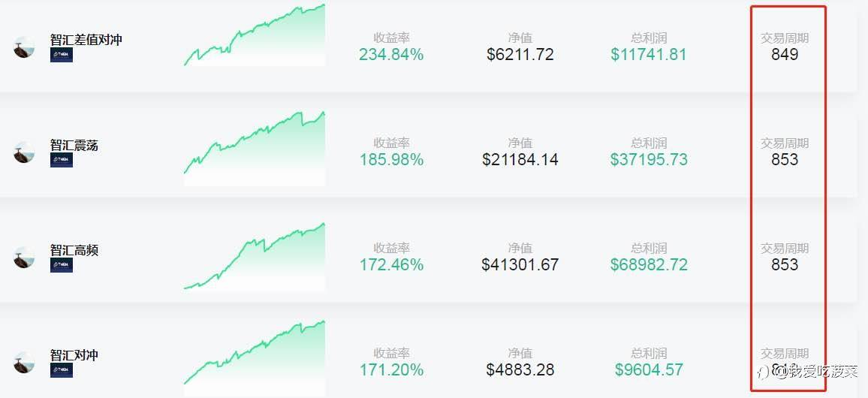Open the 智汇对冲 strategy name link

click(74, 355)
